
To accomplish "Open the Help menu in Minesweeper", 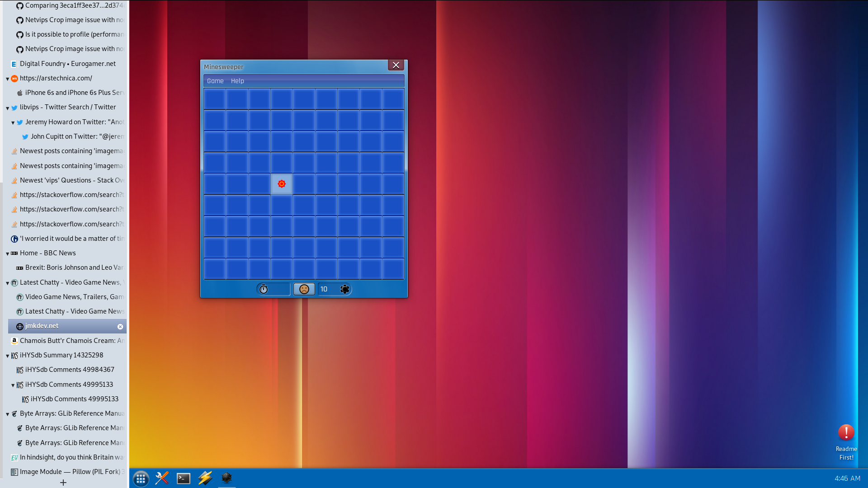I will tap(237, 81).
